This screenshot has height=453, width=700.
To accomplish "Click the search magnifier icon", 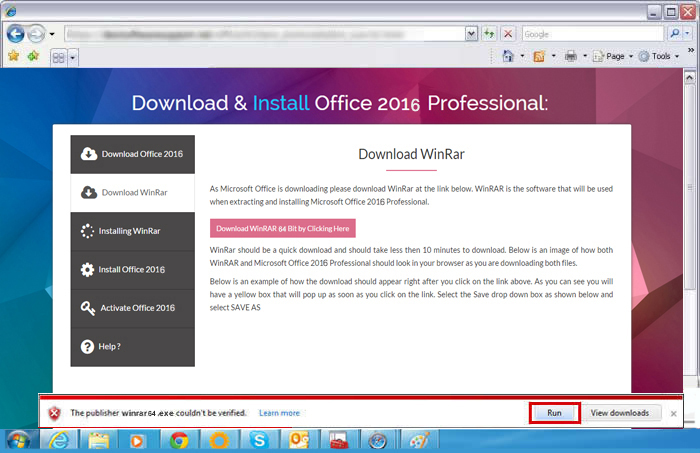I will tap(675, 33).
